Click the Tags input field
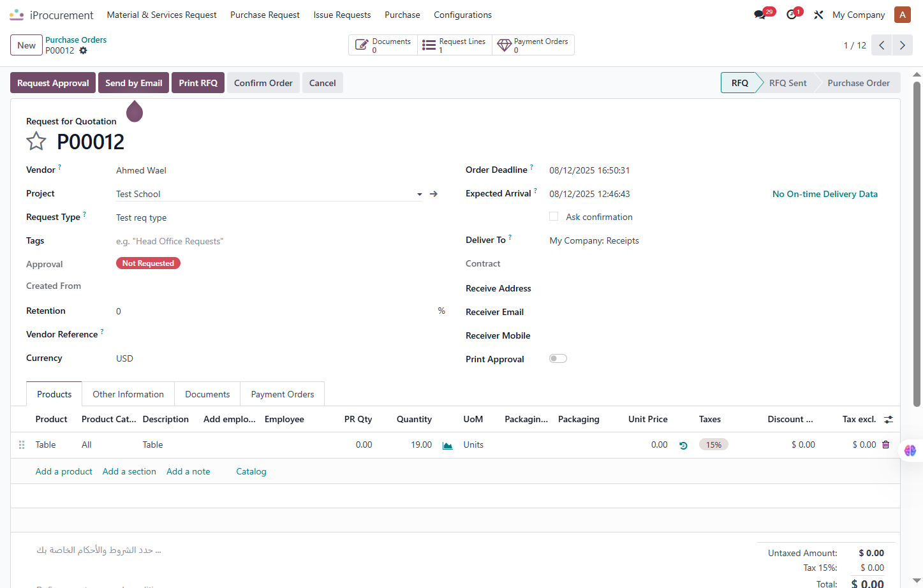This screenshot has height=588, width=923. [268, 241]
